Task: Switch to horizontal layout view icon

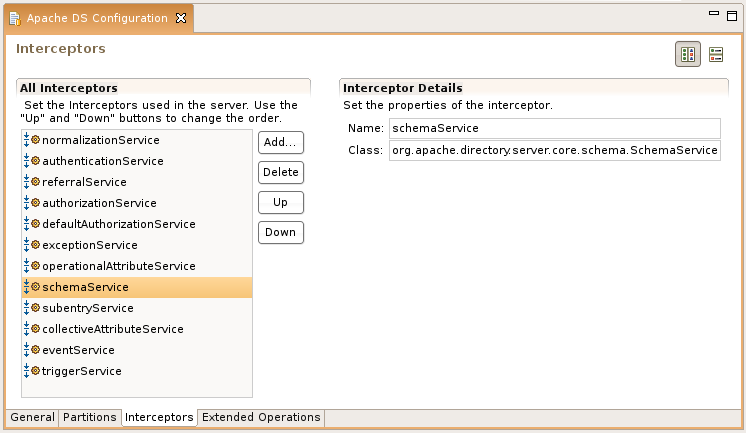Action: coord(688,55)
